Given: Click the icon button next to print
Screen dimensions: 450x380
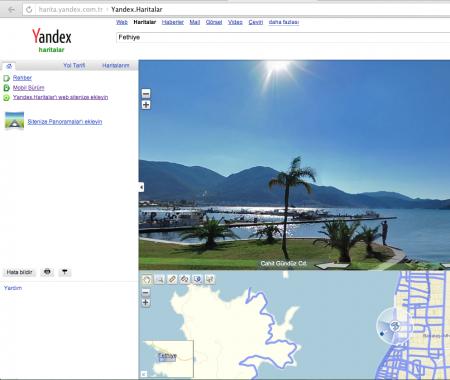Looking at the screenshot, I should (x=65, y=272).
